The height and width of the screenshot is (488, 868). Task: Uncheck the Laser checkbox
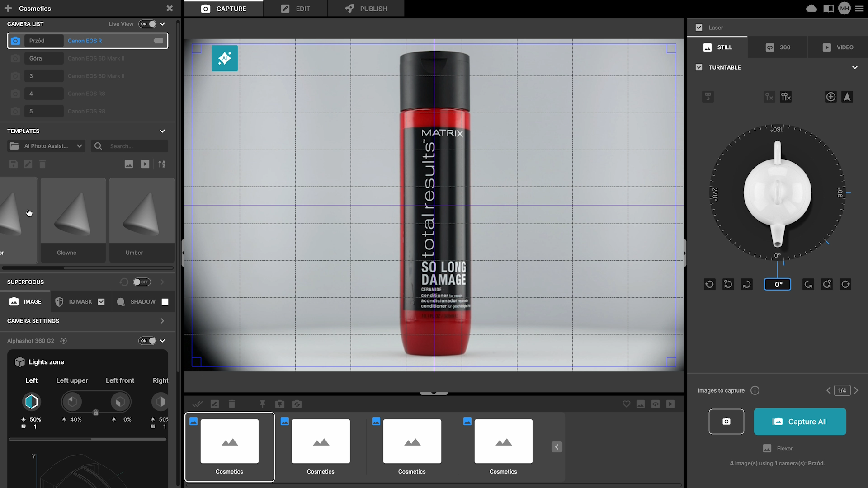click(699, 28)
